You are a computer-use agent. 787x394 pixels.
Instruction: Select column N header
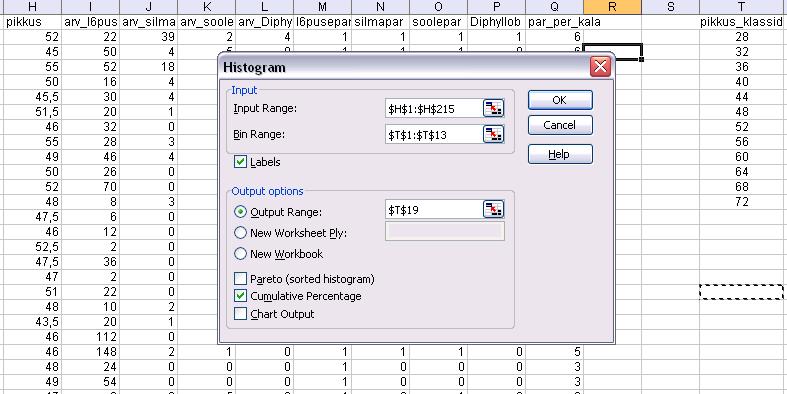point(380,7)
